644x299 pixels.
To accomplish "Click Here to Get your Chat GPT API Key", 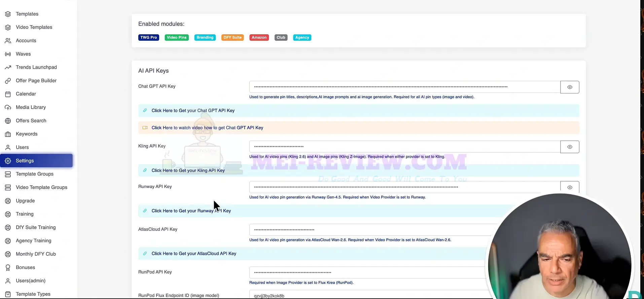I will pyautogui.click(x=193, y=111).
